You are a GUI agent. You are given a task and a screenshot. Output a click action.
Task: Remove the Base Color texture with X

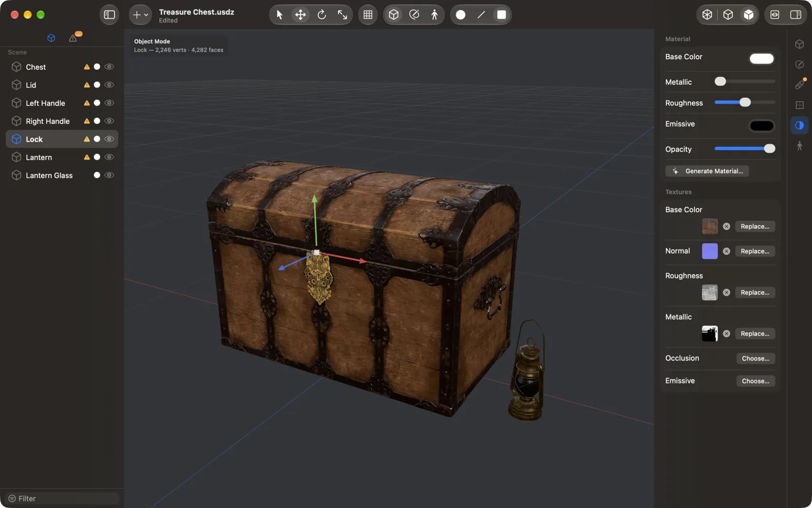click(x=727, y=227)
